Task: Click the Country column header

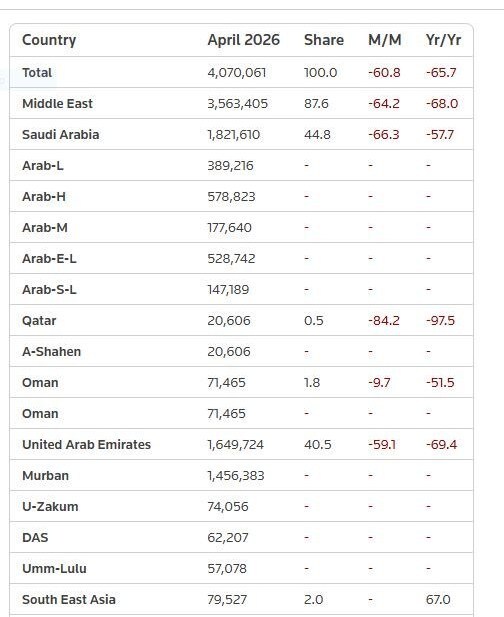Action: tap(49, 40)
